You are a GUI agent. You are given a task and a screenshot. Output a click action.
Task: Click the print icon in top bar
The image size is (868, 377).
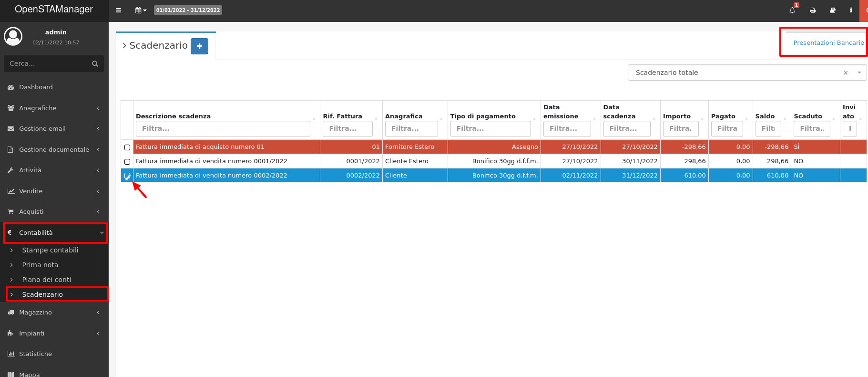coord(813,10)
